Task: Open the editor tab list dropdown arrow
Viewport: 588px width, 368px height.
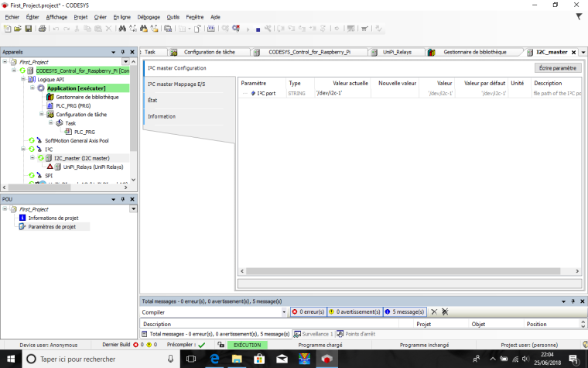Action: (x=583, y=53)
